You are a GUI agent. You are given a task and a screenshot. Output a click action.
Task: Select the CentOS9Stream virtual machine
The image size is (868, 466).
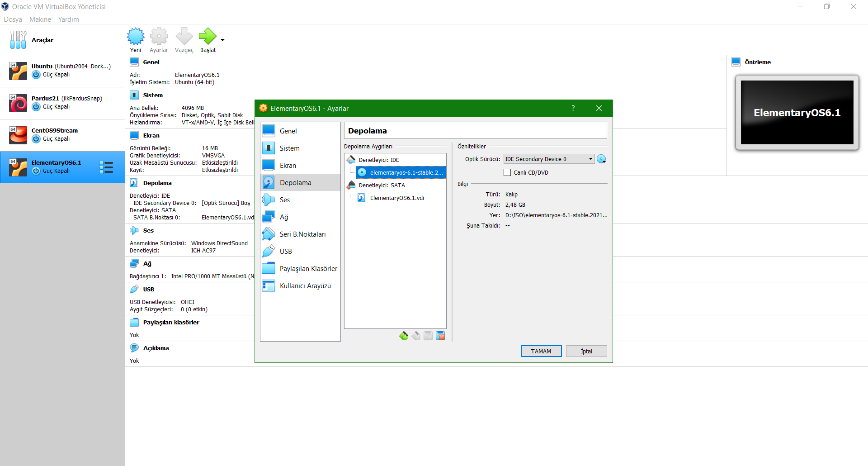pyautogui.click(x=62, y=135)
